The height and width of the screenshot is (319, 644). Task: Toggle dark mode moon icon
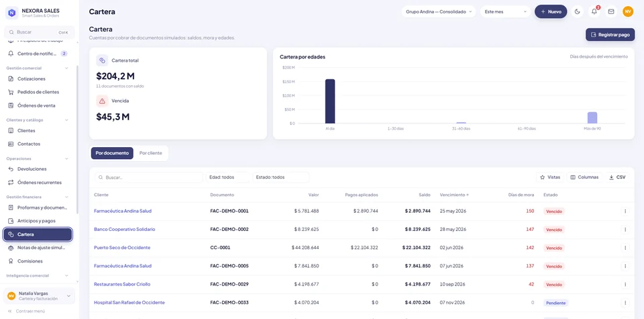(x=578, y=11)
